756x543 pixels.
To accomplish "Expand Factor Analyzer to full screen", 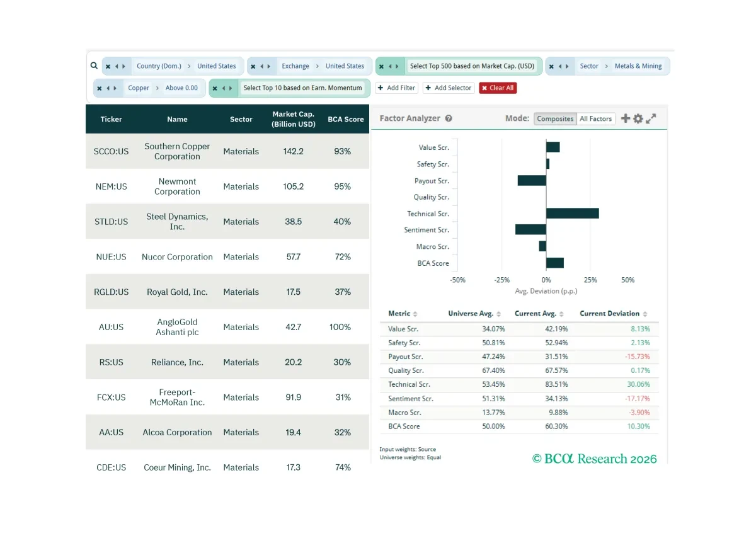I will click(651, 118).
